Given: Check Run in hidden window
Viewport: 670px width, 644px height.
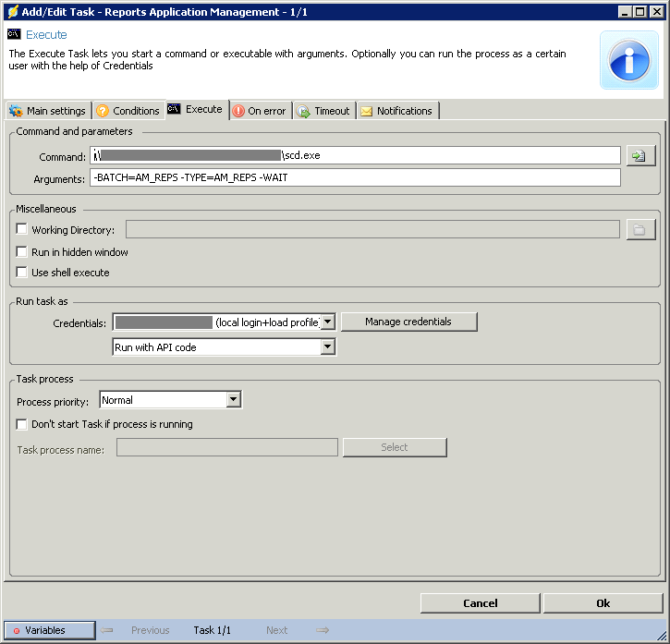Looking at the screenshot, I should click(22, 252).
